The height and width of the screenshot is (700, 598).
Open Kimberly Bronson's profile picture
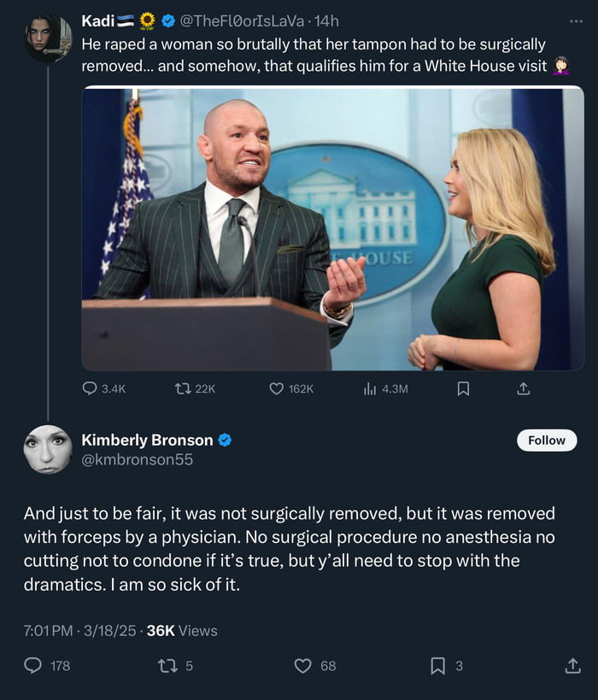tap(47, 450)
